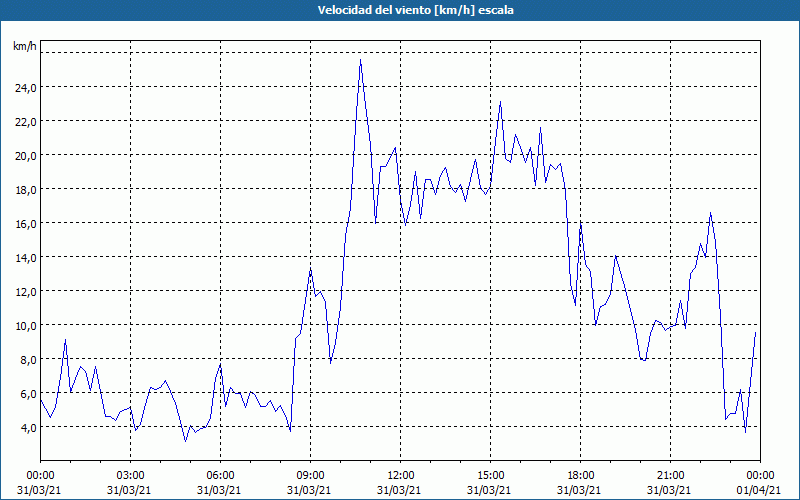Click the 01/04/21 date label
The image size is (800, 500).
coord(759,490)
